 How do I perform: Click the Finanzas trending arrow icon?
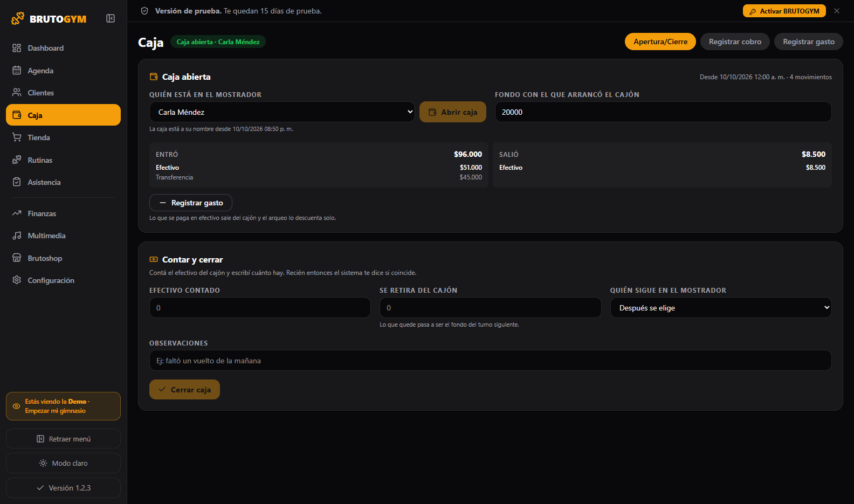(17, 213)
